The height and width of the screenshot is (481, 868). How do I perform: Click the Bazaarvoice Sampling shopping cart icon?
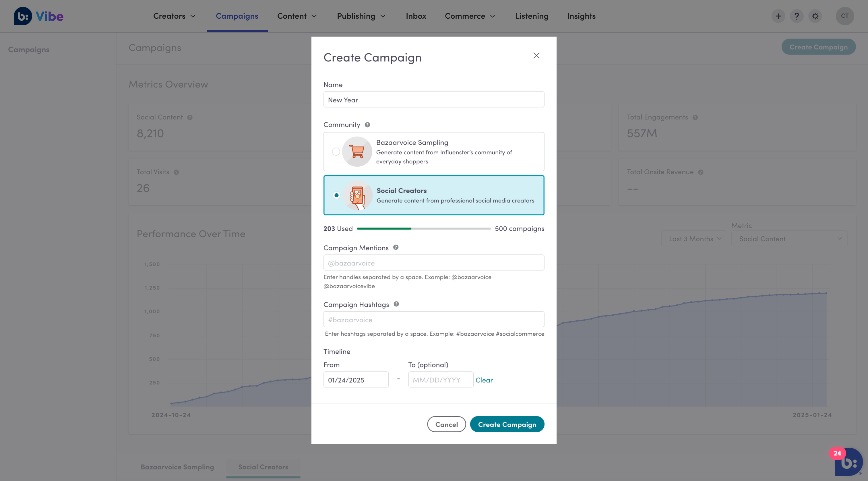point(357,151)
